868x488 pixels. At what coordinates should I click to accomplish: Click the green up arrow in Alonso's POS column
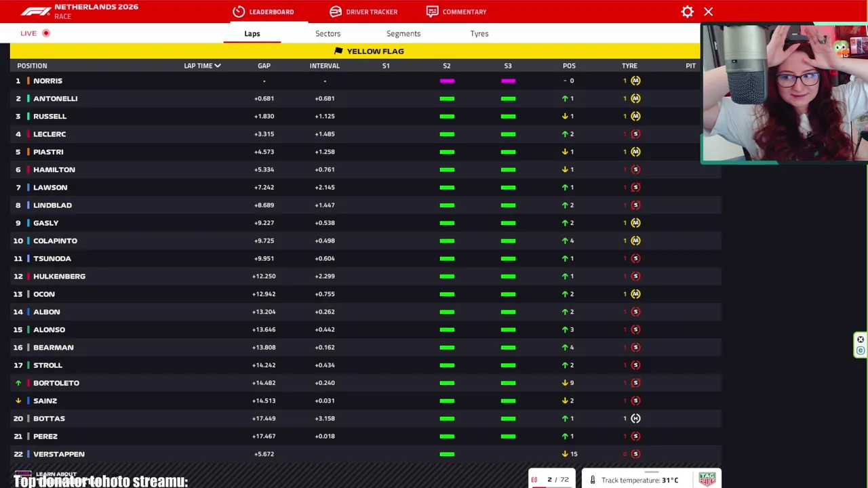click(x=565, y=329)
